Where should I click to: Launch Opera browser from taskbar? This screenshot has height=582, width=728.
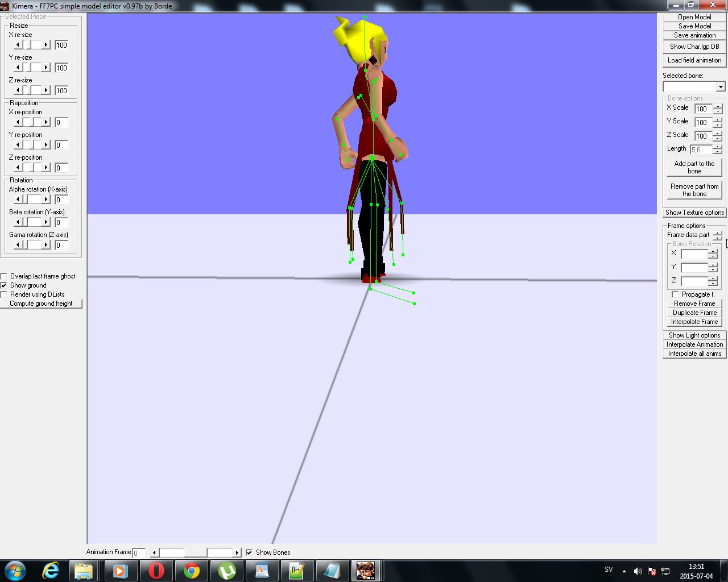[x=156, y=570]
